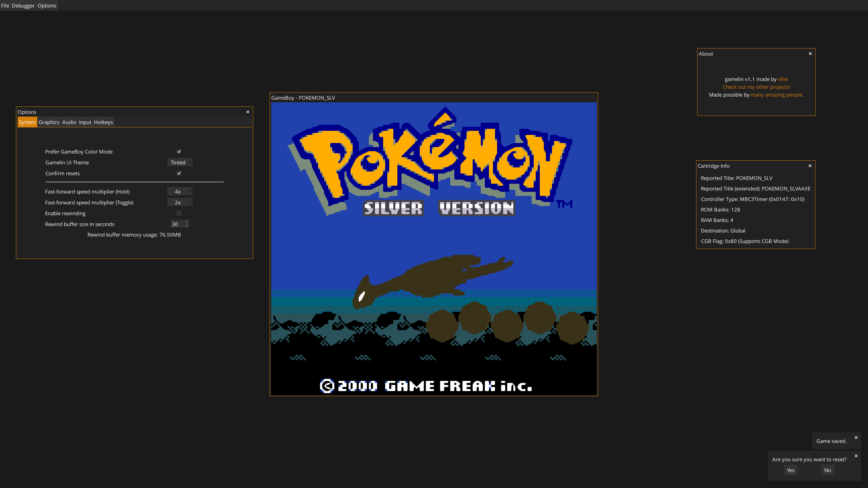
Task: Expand the Toggle fast-forward multiplier dropdown
Action: [x=180, y=202]
